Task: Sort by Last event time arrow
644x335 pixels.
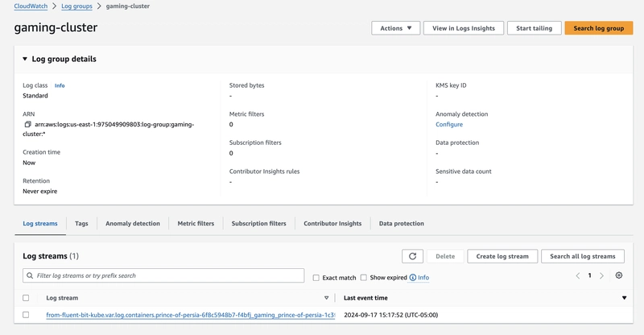Action: point(624,298)
